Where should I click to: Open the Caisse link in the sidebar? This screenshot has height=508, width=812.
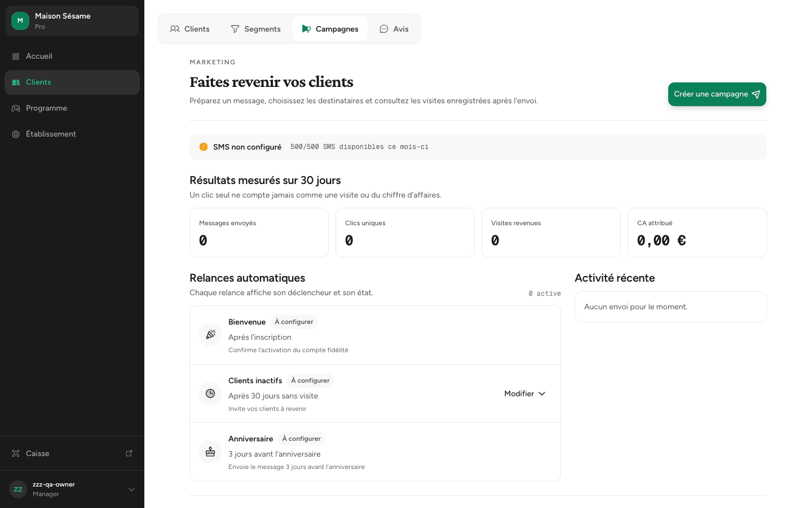(x=72, y=453)
